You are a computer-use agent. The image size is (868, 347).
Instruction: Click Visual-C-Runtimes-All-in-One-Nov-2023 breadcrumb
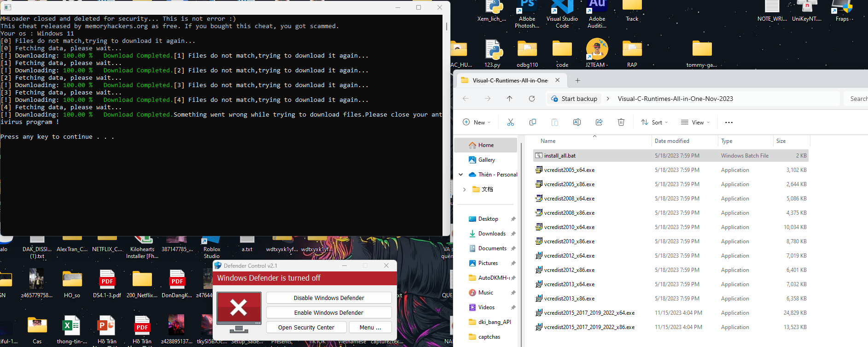[675, 99]
